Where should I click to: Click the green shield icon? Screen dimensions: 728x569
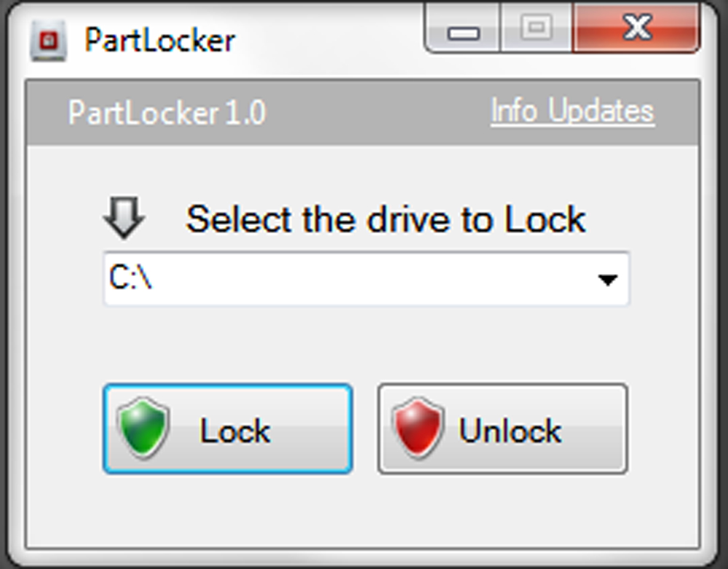(143, 428)
